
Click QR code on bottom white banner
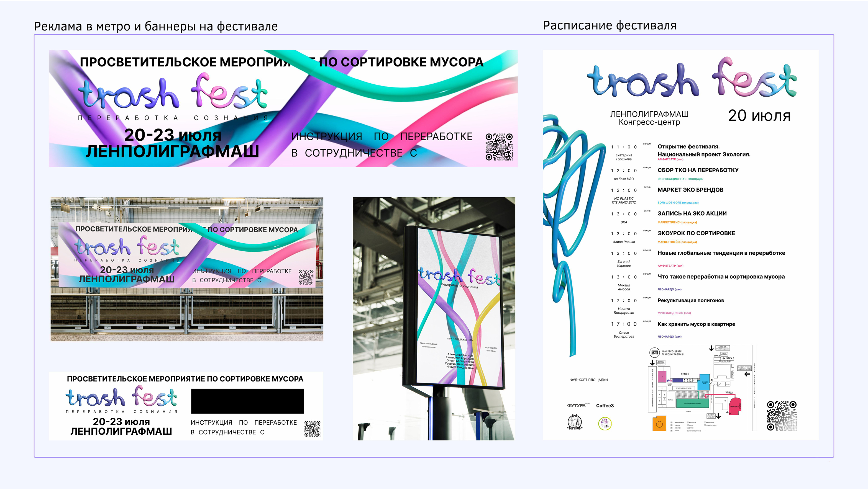[x=312, y=428]
